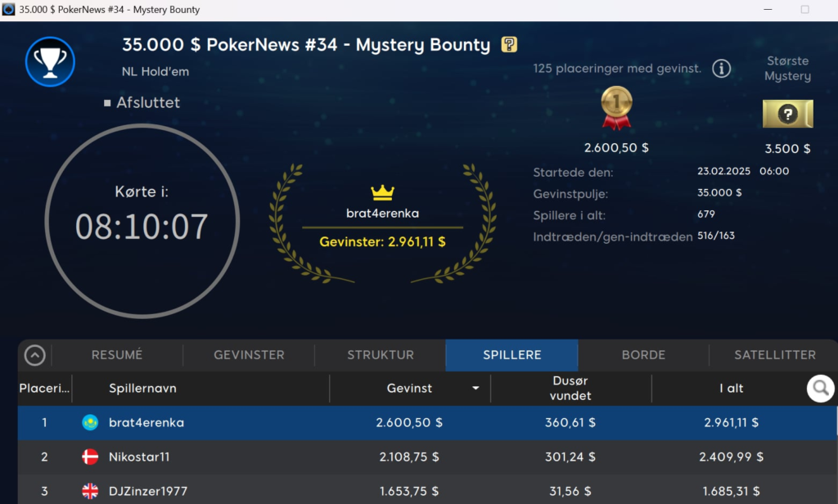Click the first place gold medal icon
Viewport: 838px width, 504px height.
pos(616,108)
